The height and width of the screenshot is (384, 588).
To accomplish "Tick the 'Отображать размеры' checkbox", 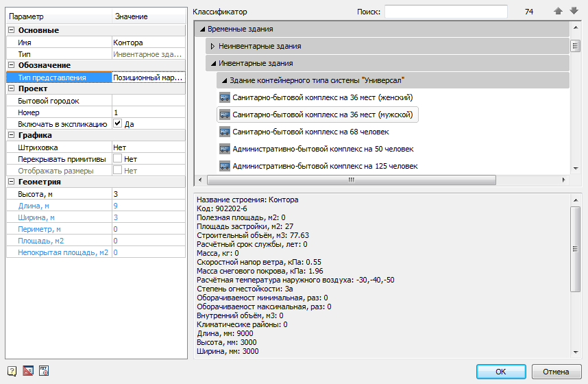I will click(118, 171).
